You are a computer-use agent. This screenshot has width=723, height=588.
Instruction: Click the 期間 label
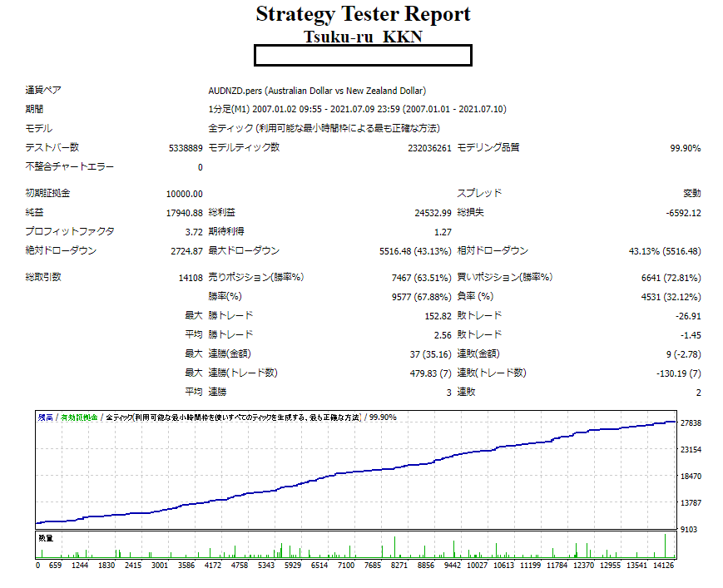tap(34, 109)
